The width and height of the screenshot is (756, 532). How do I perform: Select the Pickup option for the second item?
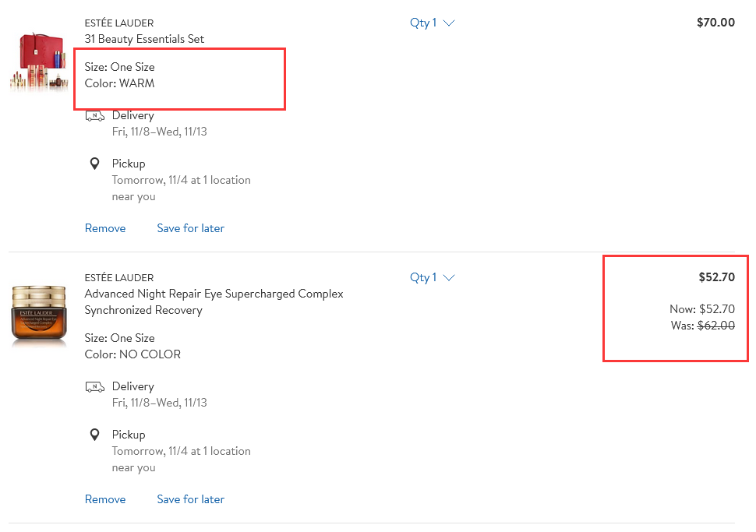129,435
